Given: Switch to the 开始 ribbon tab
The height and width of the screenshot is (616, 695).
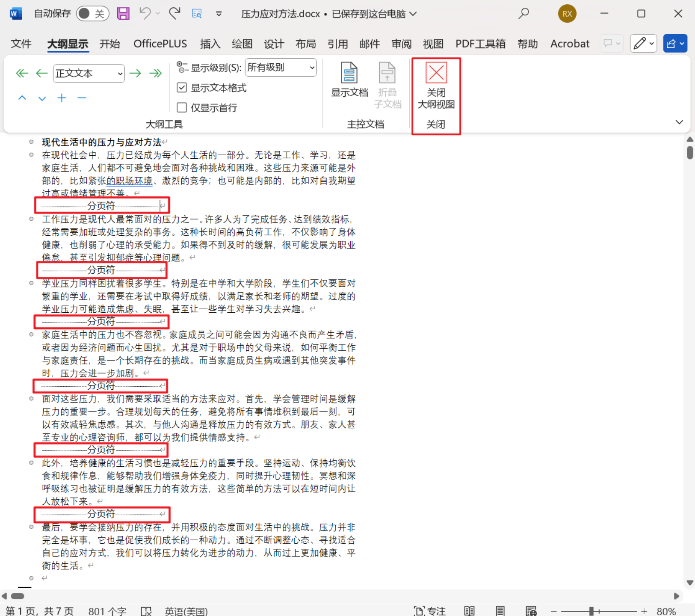Looking at the screenshot, I should point(109,43).
